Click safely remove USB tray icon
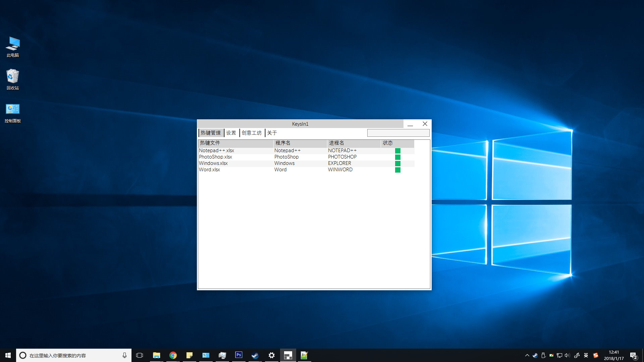The image size is (644, 362). [x=543, y=355]
